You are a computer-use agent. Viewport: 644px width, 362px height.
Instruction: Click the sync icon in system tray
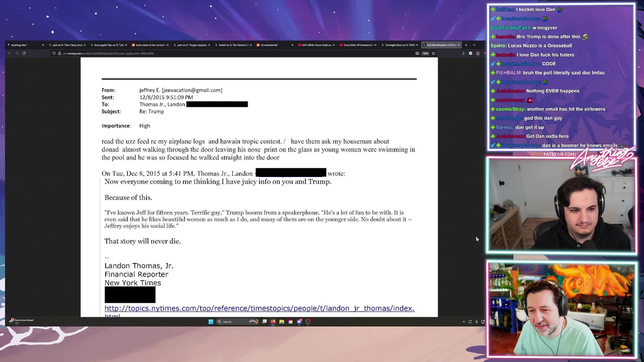pos(470,322)
